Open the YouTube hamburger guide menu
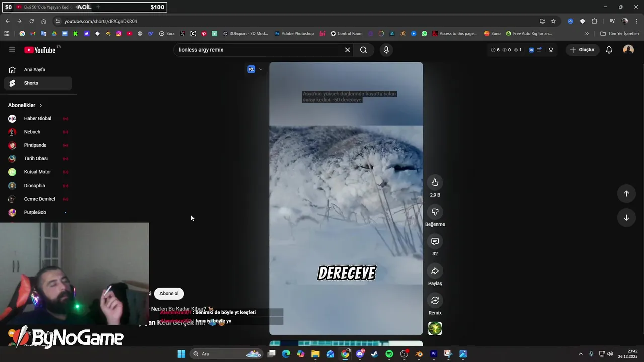This screenshot has width=644, height=362. pos(12,50)
